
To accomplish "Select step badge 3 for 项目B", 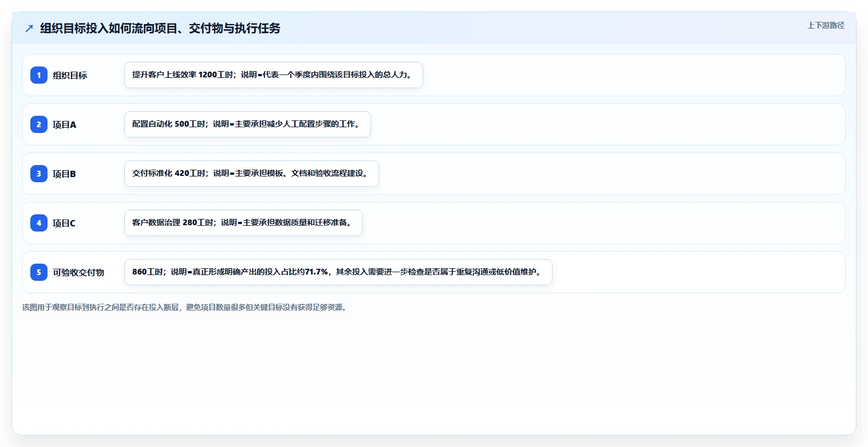I will [39, 174].
